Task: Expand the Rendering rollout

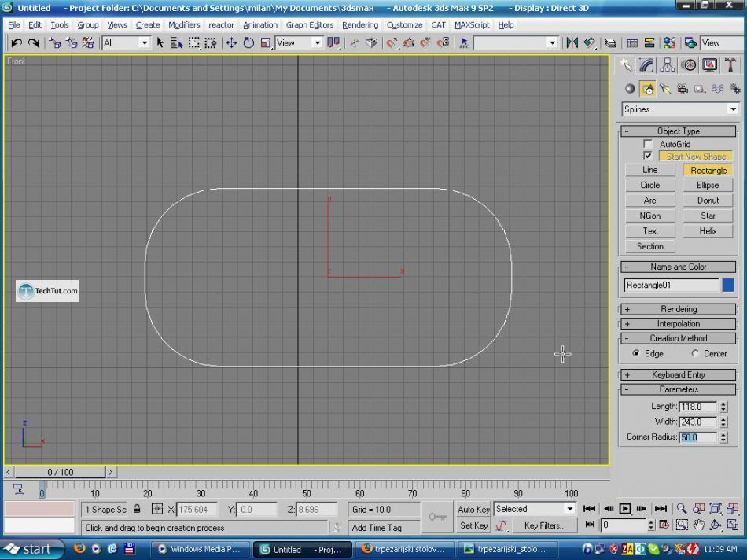Action: coord(679,309)
